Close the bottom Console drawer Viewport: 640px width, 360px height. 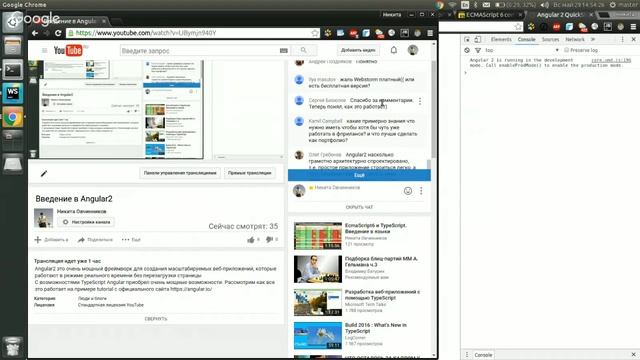[x=633, y=354]
